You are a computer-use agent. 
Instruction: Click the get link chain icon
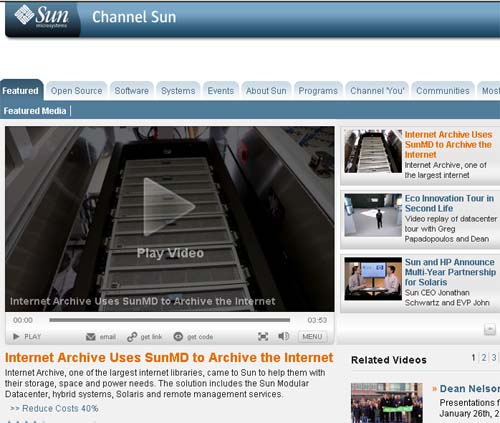click(132, 337)
